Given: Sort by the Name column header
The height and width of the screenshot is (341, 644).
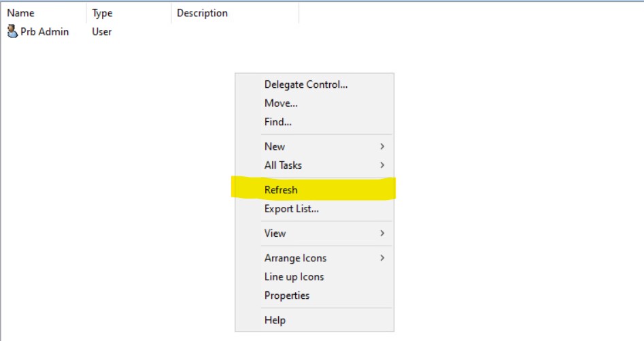Looking at the screenshot, I should (x=21, y=13).
